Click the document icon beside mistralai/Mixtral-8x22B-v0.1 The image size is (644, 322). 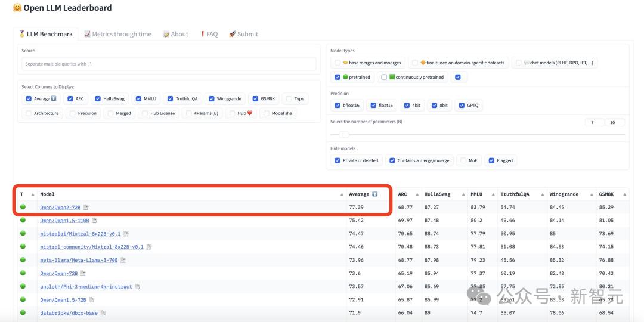[x=126, y=234]
